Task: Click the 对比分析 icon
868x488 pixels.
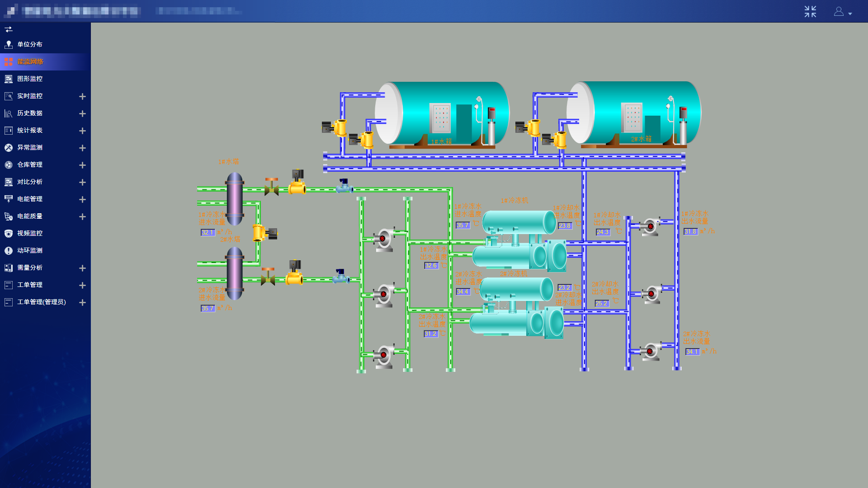Action: pyautogui.click(x=8, y=182)
